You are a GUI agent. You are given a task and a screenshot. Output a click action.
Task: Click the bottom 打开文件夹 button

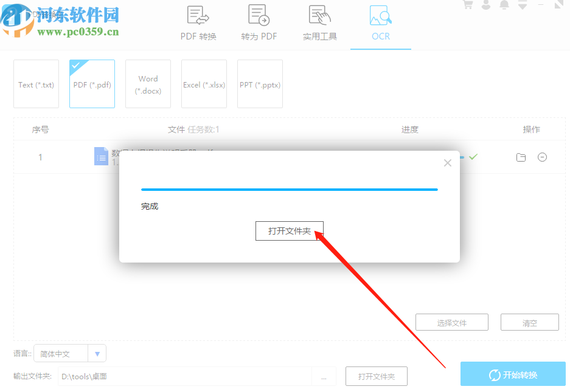376,376
